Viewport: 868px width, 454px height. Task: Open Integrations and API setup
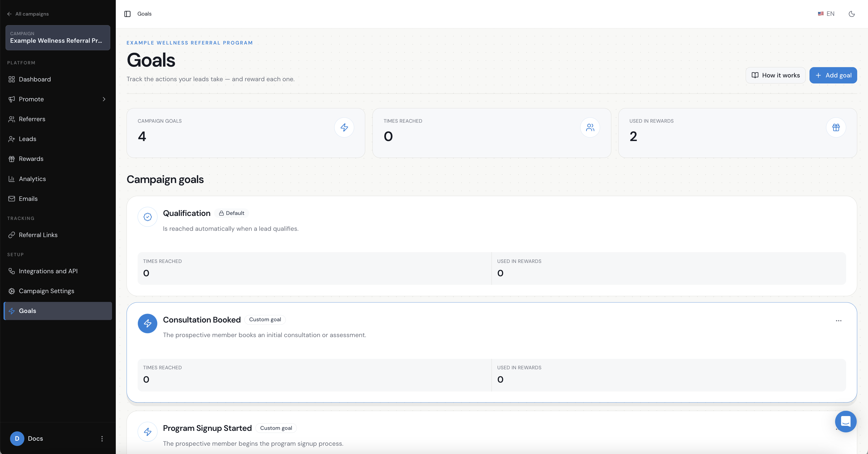(x=58, y=271)
